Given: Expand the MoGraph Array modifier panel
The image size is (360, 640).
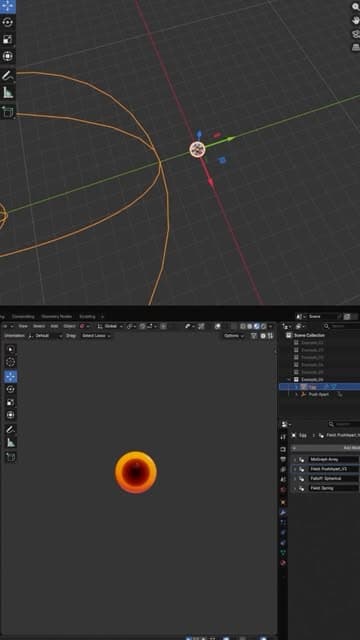Looking at the screenshot, I should coord(295,460).
